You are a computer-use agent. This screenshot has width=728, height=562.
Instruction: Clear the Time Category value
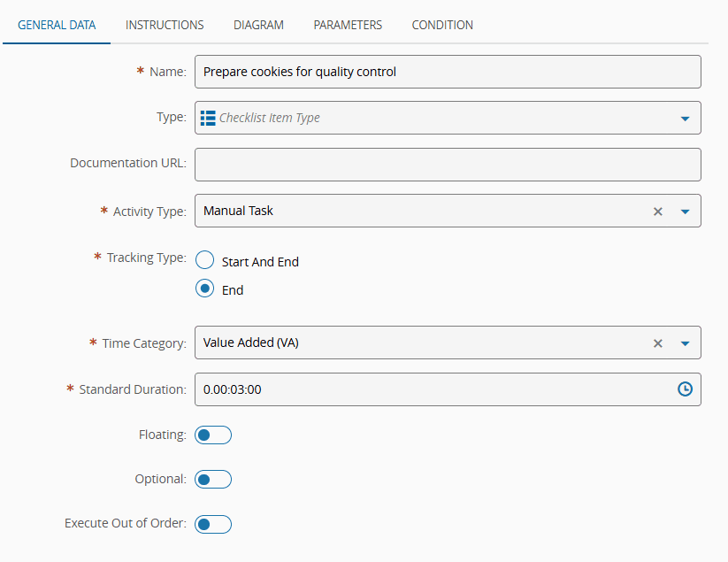[x=657, y=343]
